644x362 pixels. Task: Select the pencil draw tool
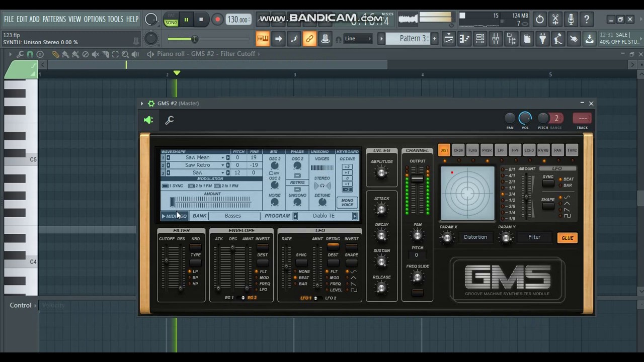(x=56, y=54)
